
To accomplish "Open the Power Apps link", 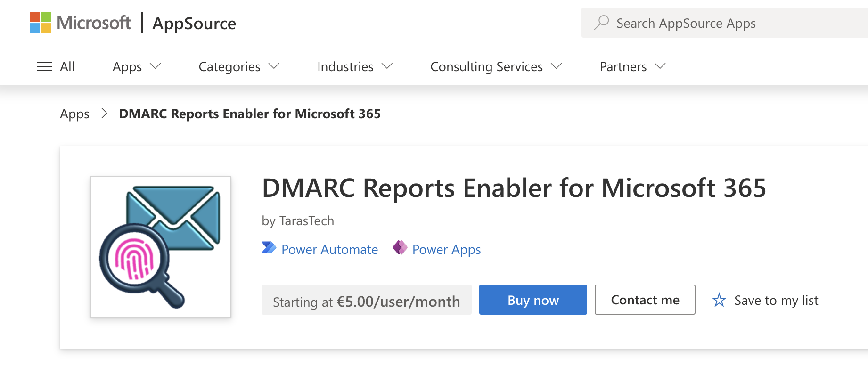I will (446, 249).
